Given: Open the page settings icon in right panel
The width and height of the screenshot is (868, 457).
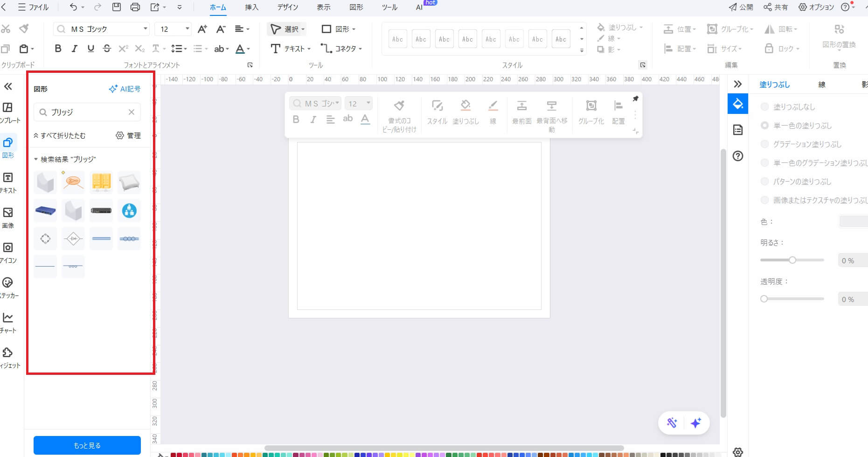Looking at the screenshot, I should tap(738, 130).
